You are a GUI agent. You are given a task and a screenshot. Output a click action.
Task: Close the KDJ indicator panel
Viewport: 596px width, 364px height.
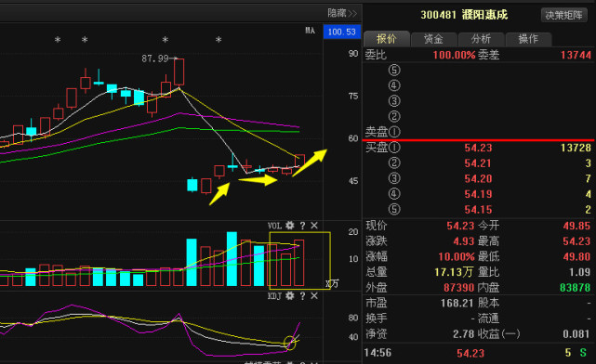(314, 295)
